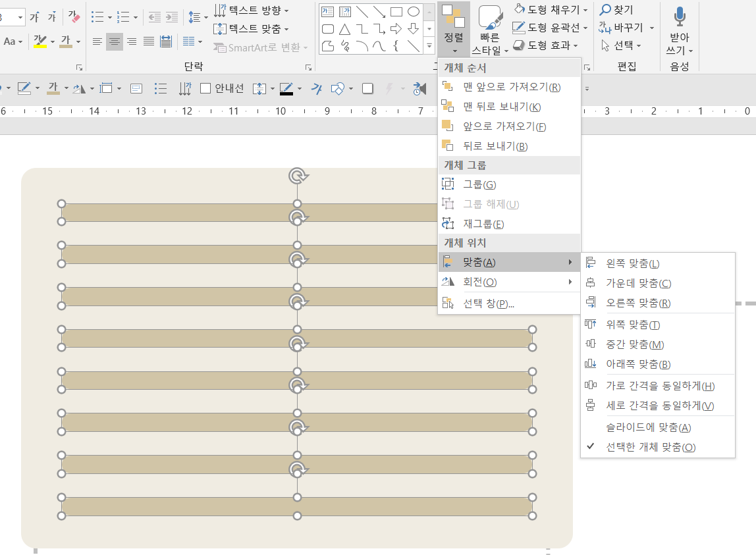Click the decrease indent icon
The image size is (756, 555).
(x=154, y=17)
